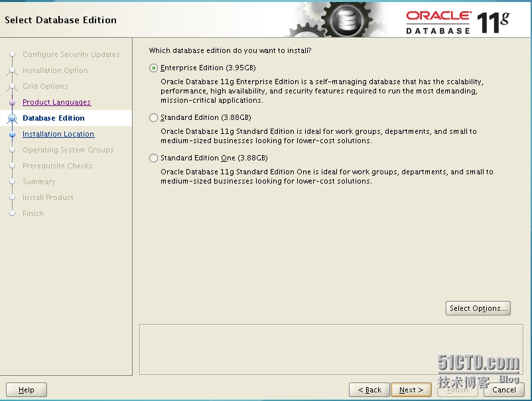532x401 pixels.
Task: Click the empty message area box
Action: click(x=331, y=349)
